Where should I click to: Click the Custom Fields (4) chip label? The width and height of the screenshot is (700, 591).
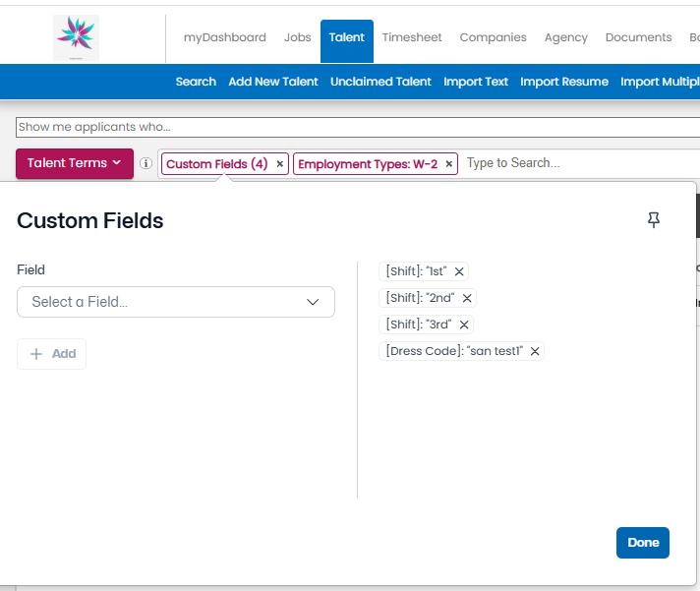[x=217, y=164]
